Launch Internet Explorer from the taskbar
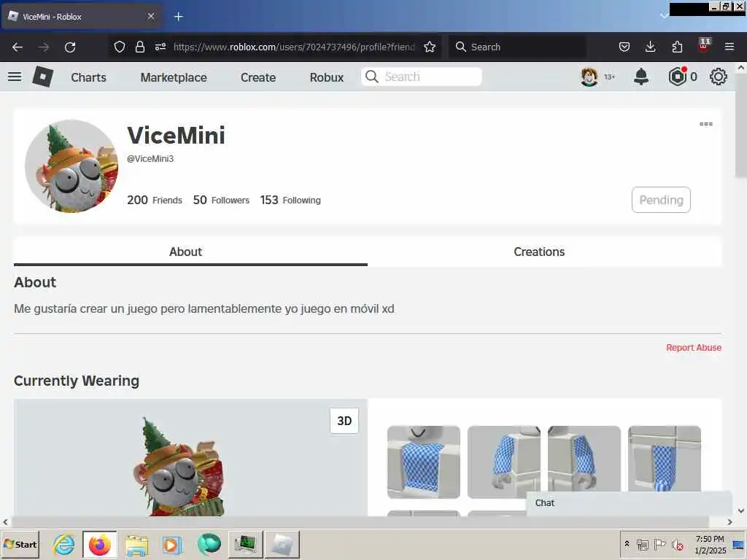This screenshot has height=560, width=747. tap(63, 544)
